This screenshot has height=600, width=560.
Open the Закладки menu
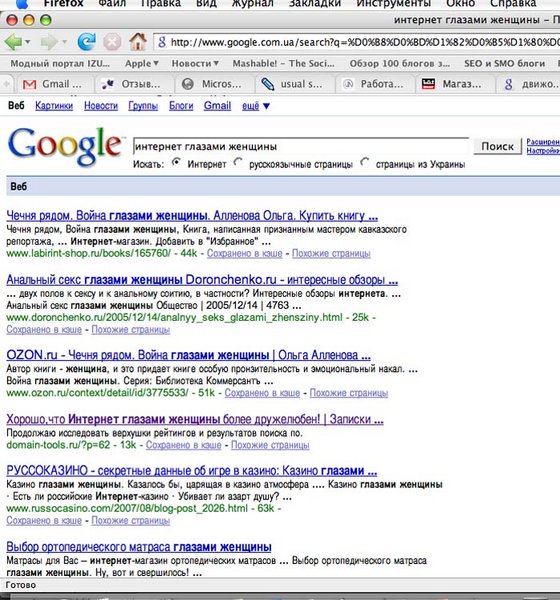coord(315,4)
